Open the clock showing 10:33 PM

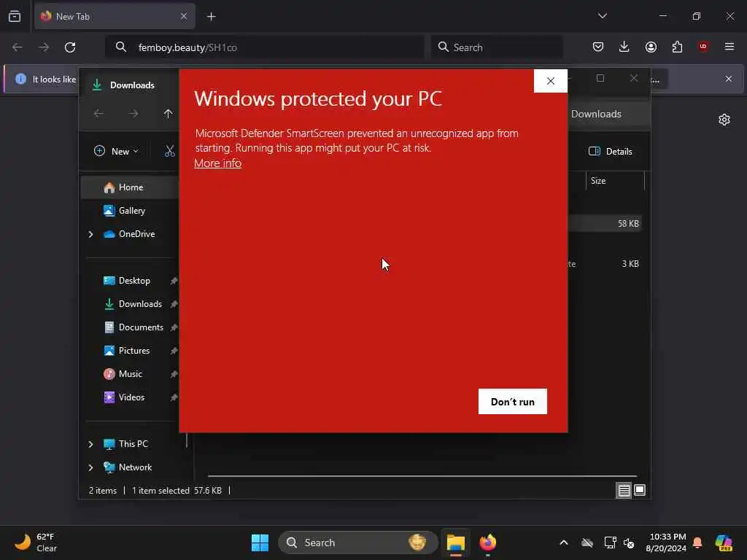pos(666,542)
